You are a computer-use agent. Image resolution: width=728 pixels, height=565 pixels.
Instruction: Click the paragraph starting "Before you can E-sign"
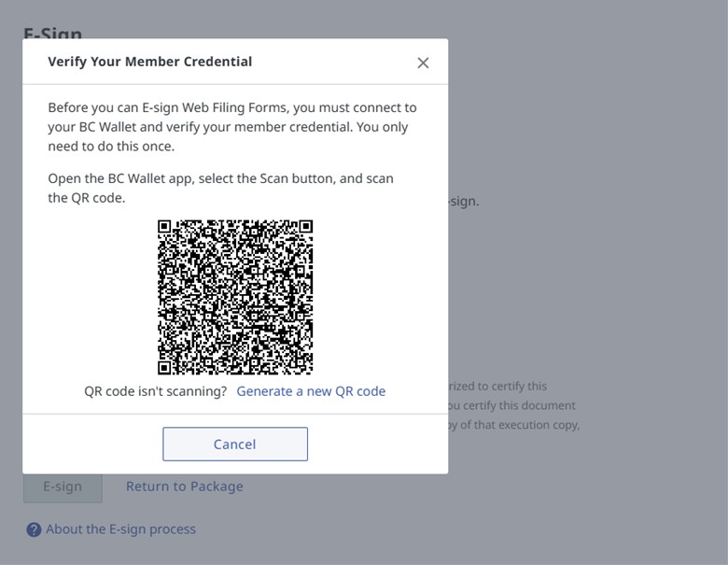click(231, 127)
